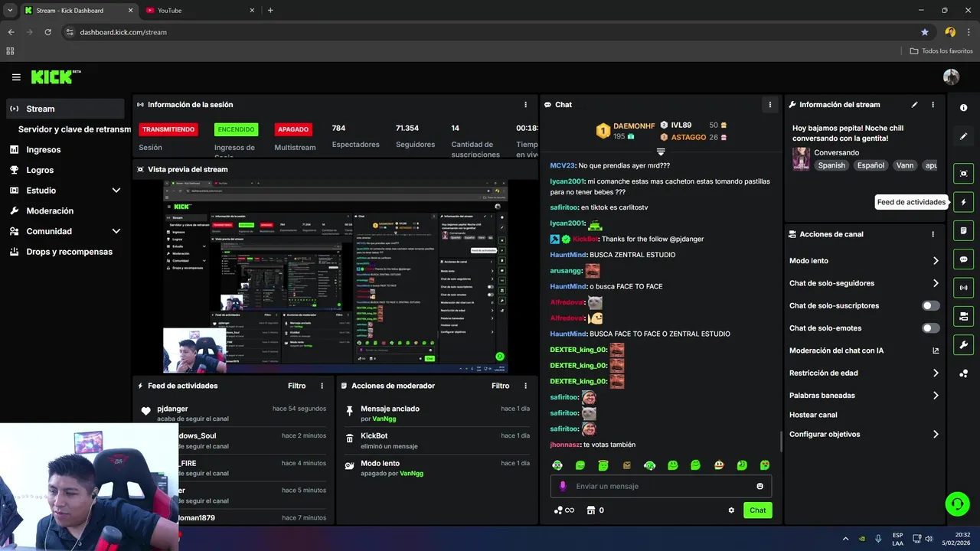Expand Palabras baneadas options
This screenshot has width=980, height=551.
coord(936,396)
